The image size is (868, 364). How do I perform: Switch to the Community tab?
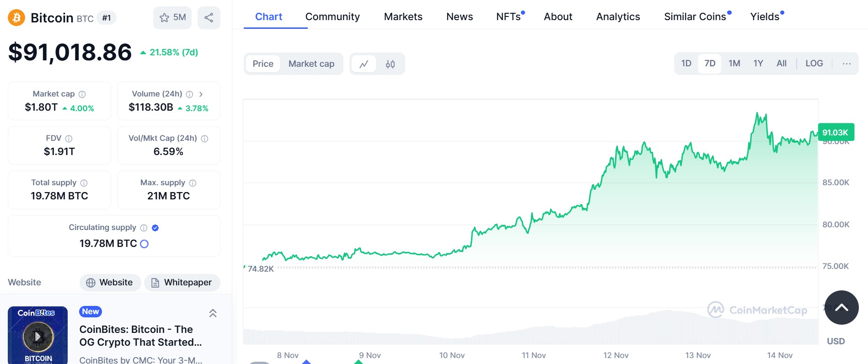(x=332, y=17)
